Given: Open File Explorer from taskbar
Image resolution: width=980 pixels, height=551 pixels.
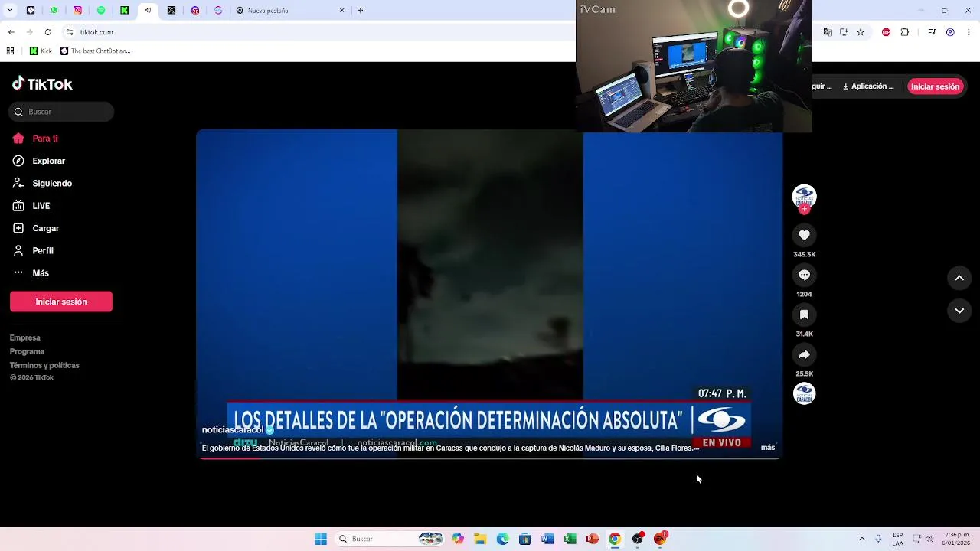Looking at the screenshot, I should point(480,539).
